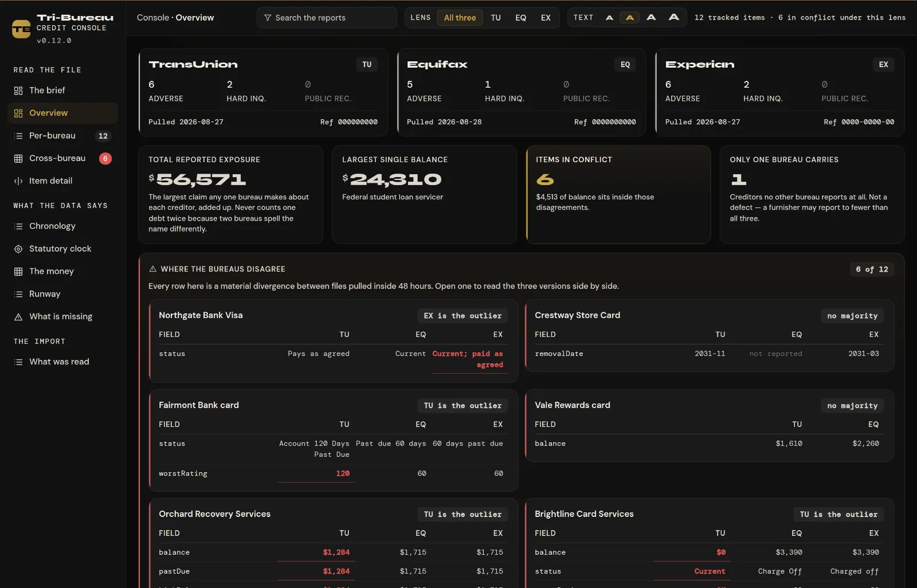The height and width of the screenshot is (588, 917).
Task: Open the Chronology section
Action: [x=62, y=226]
